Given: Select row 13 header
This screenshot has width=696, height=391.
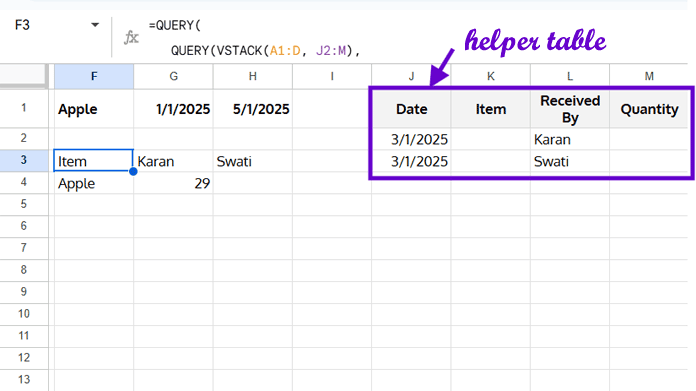Looking at the screenshot, I should [24, 380].
